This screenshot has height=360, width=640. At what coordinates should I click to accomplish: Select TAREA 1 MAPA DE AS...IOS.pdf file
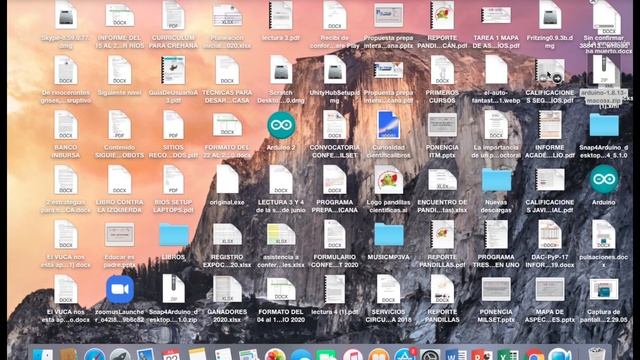pyautogui.click(x=496, y=15)
